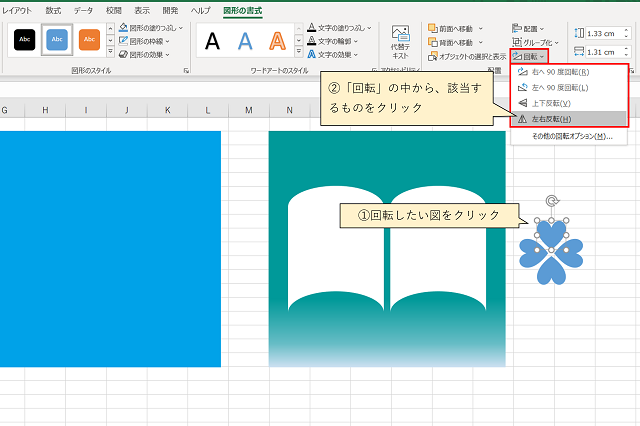Open the Data (データ) tab
The image size is (640, 426).
pos(83,11)
